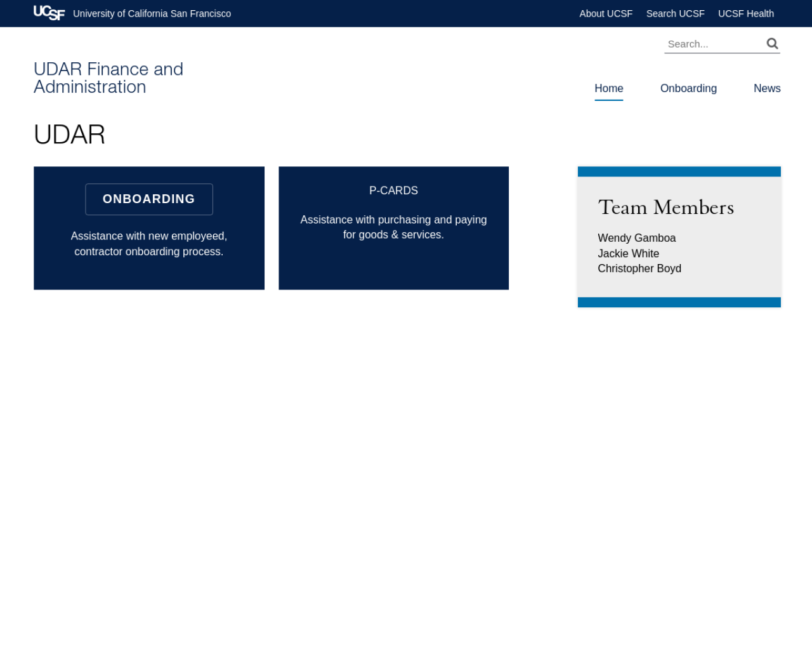
Task: Click the search magnifier icon
Action: click(772, 43)
